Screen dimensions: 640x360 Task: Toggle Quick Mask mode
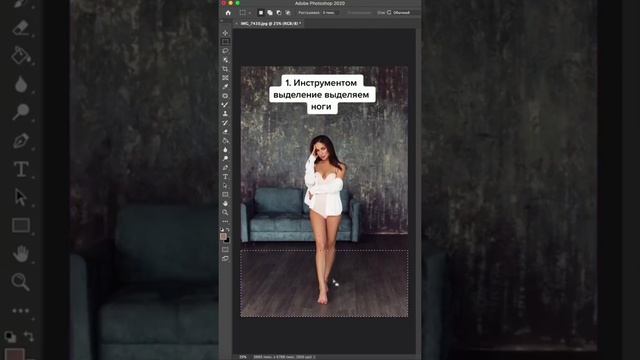pyautogui.click(x=225, y=249)
